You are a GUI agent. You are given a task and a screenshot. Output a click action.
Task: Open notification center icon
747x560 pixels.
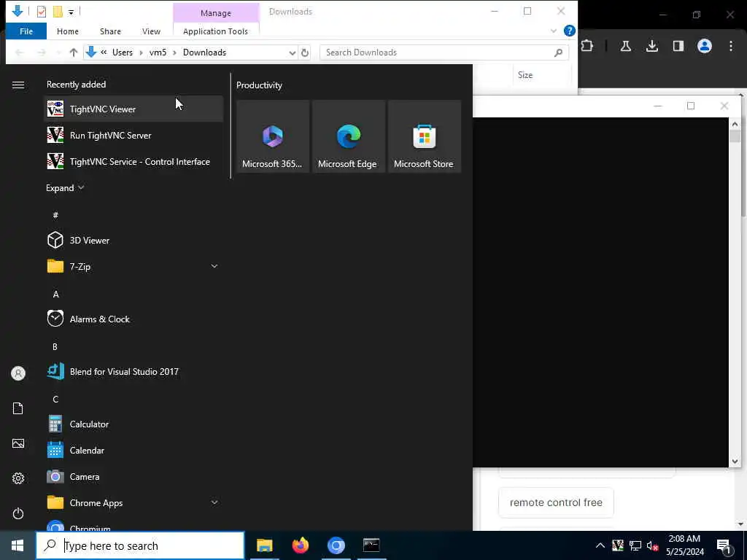coord(724,546)
